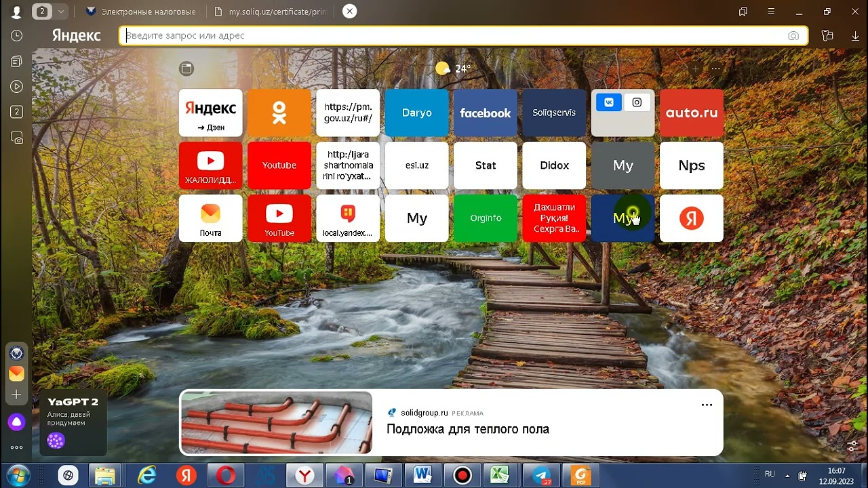This screenshot has width=868, height=488.
Task: Open the solidgroup.ru ad link
Action: coord(425,412)
